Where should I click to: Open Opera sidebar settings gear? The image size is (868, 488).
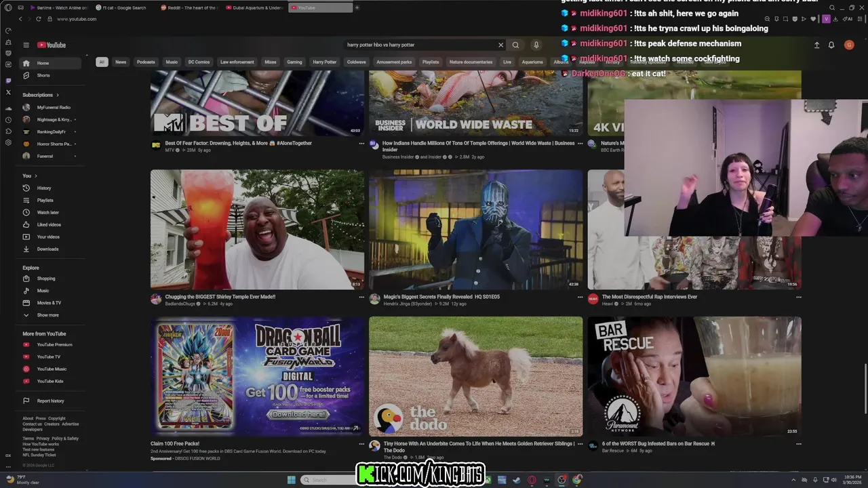point(8,142)
